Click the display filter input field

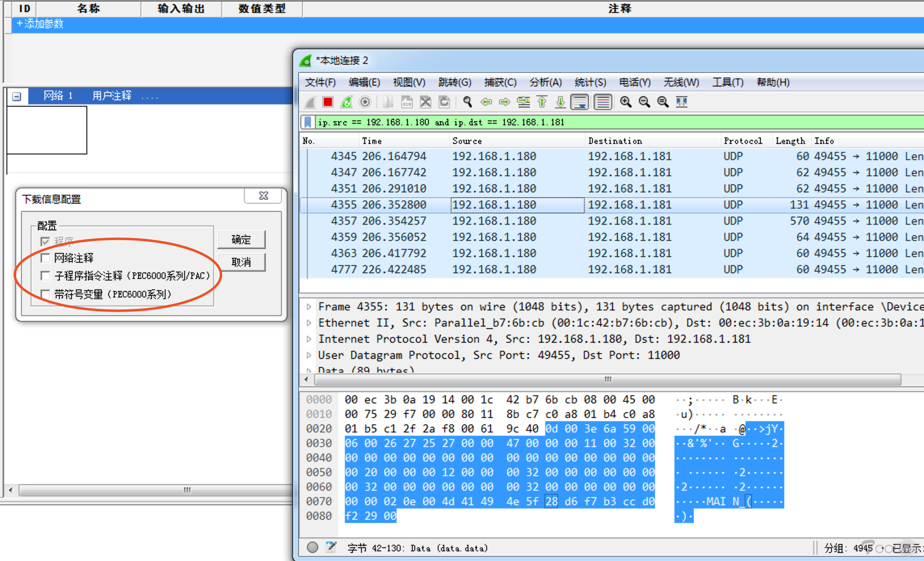pos(620,122)
